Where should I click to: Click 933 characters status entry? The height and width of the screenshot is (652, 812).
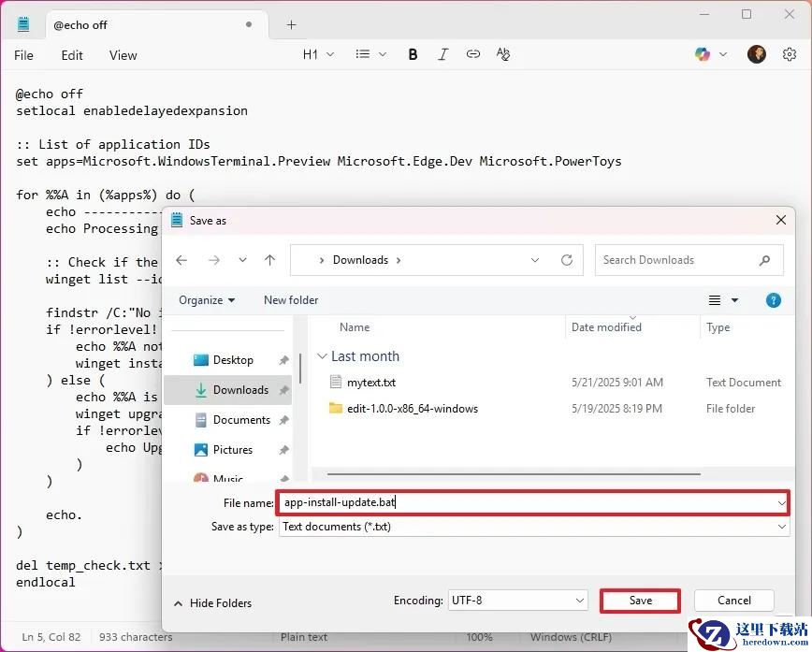click(136, 637)
